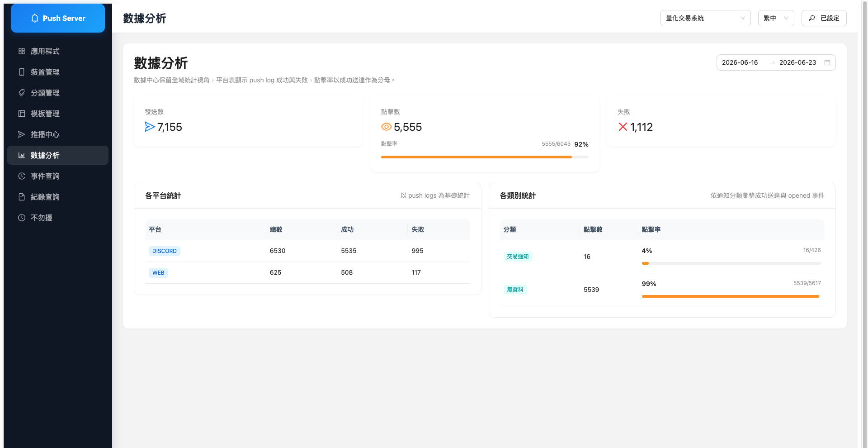Click the 推播中心 send icon
This screenshot has height=448, width=868.
(x=21, y=134)
